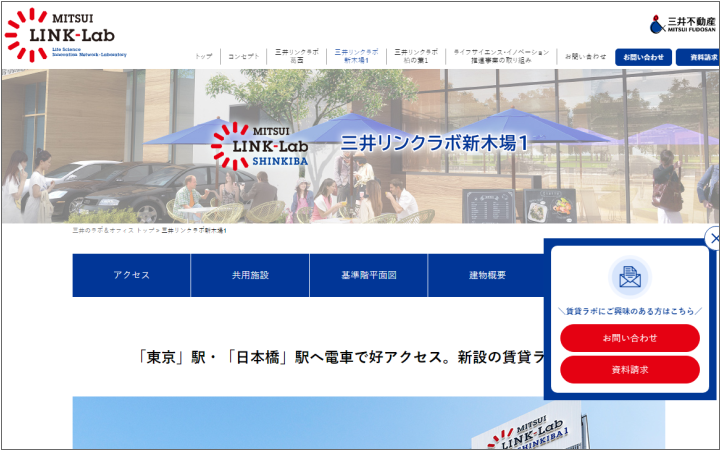The image size is (720, 450).
Task: Click breadcrumb text 三井リンクラボ新木場1
Action: [x=194, y=231]
